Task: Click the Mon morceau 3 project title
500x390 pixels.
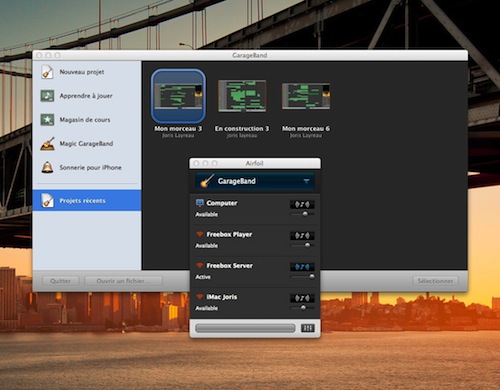Action: pyautogui.click(x=178, y=129)
